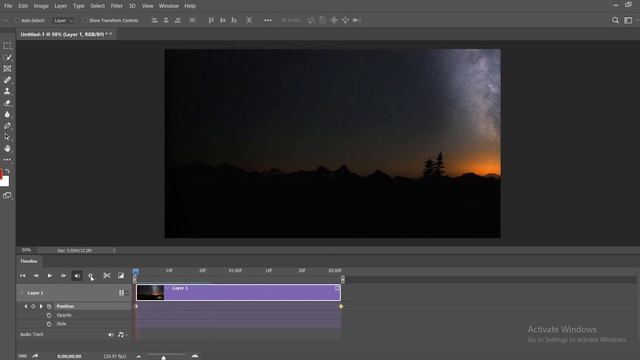Align left edges in options bar

click(x=155, y=20)
